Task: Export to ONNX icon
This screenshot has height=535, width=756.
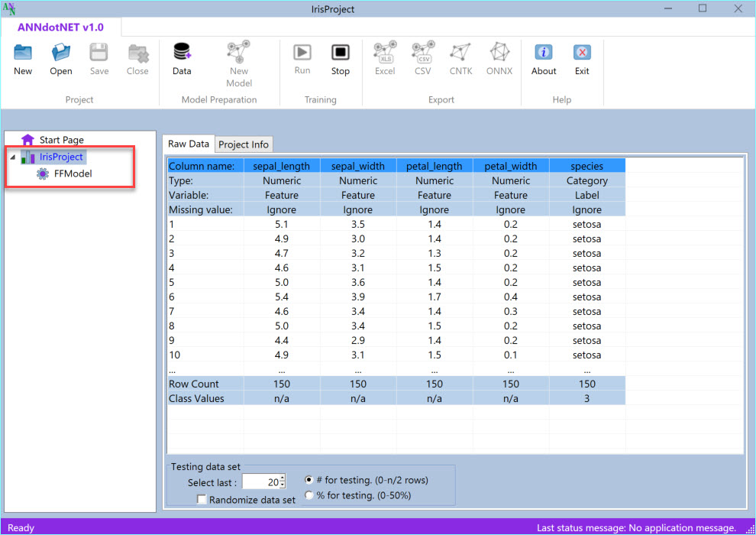Action: [499, 52]
